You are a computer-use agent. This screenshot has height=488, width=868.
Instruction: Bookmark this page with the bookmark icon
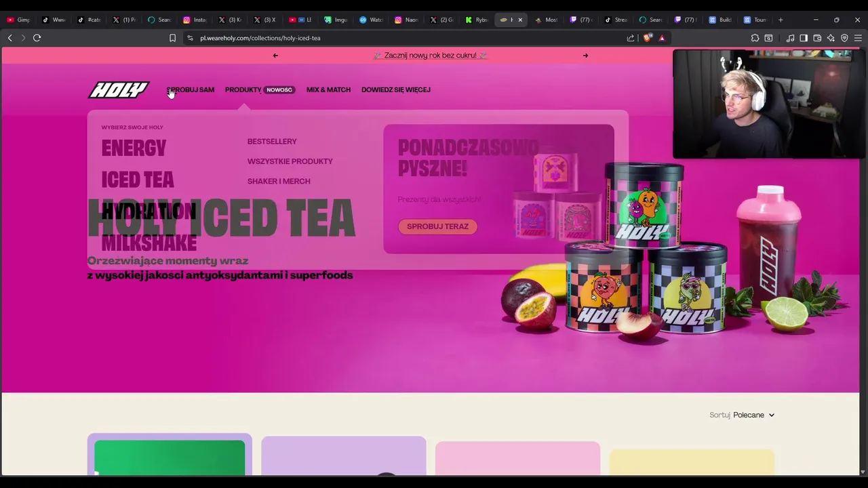click(x=172, y=38)
